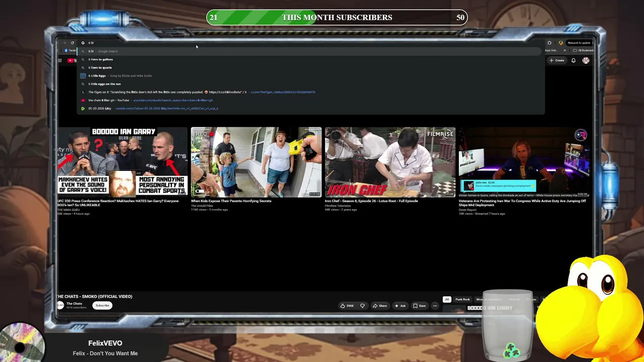Select the All filter chip
Screen dimensions: 644x362
coord(446,299)
